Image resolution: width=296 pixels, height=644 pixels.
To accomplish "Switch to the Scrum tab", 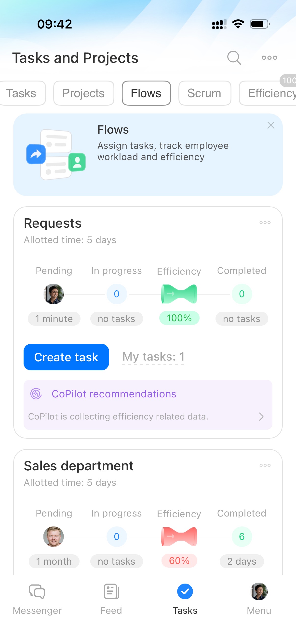I will (204, 93).
